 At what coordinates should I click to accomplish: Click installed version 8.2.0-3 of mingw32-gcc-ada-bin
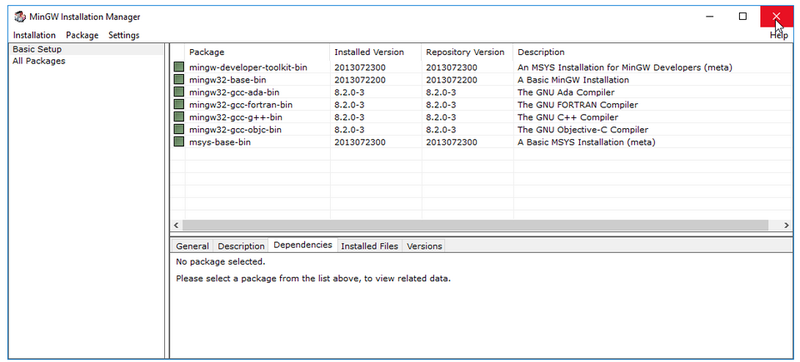point(349,92)
